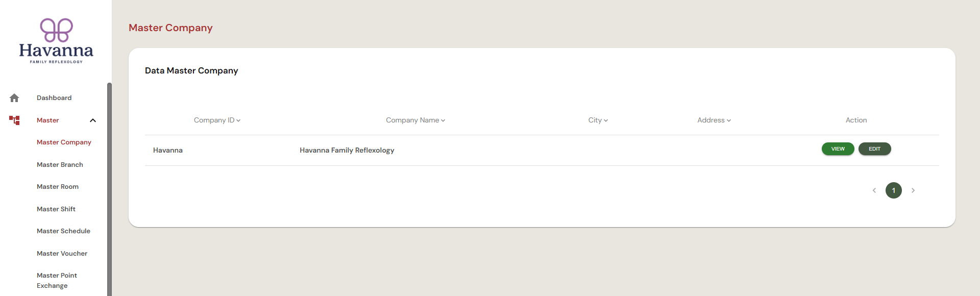The width and height of the screenshot is (980, 296).
Task: Sort by City column
Action: (x=598, y=120)
